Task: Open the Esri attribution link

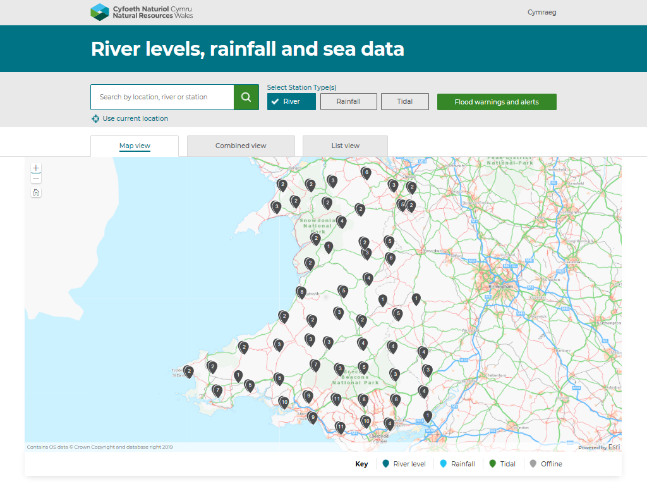Action: click(614, 447)
